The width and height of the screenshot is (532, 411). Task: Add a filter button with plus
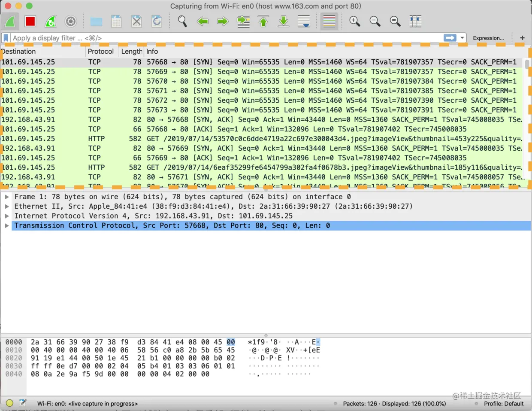pos(522,38)
